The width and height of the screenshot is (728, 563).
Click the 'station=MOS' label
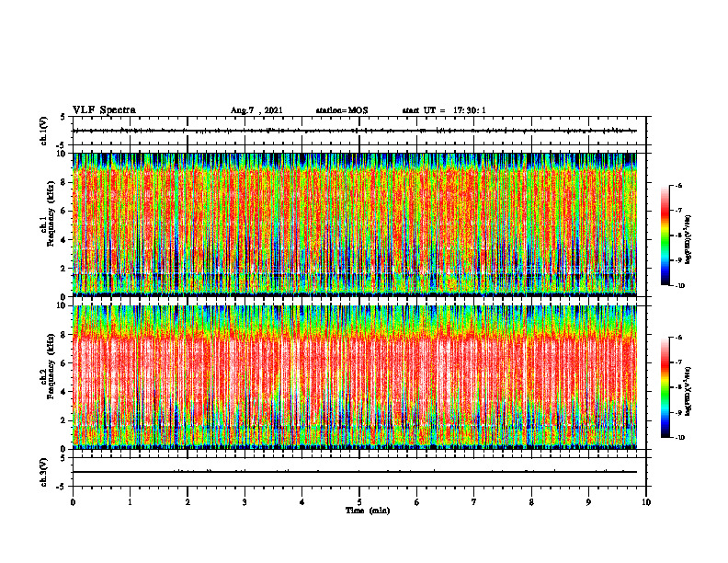point(342,110)
